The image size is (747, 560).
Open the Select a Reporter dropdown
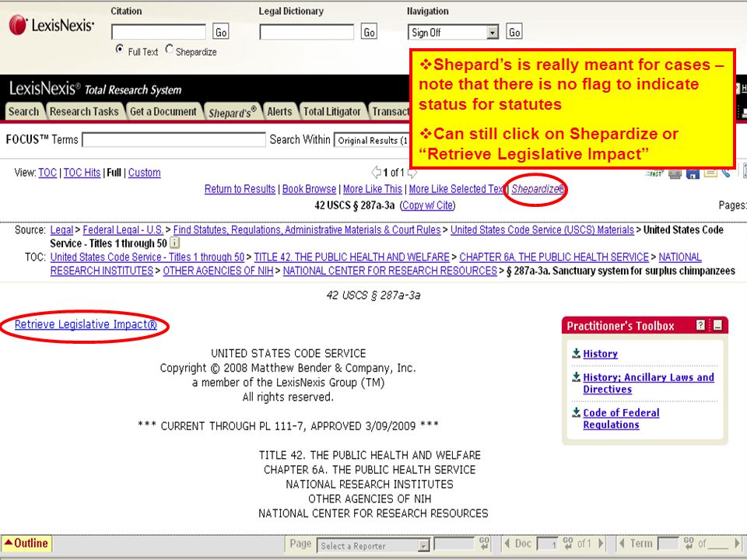(x=373, y=545)
